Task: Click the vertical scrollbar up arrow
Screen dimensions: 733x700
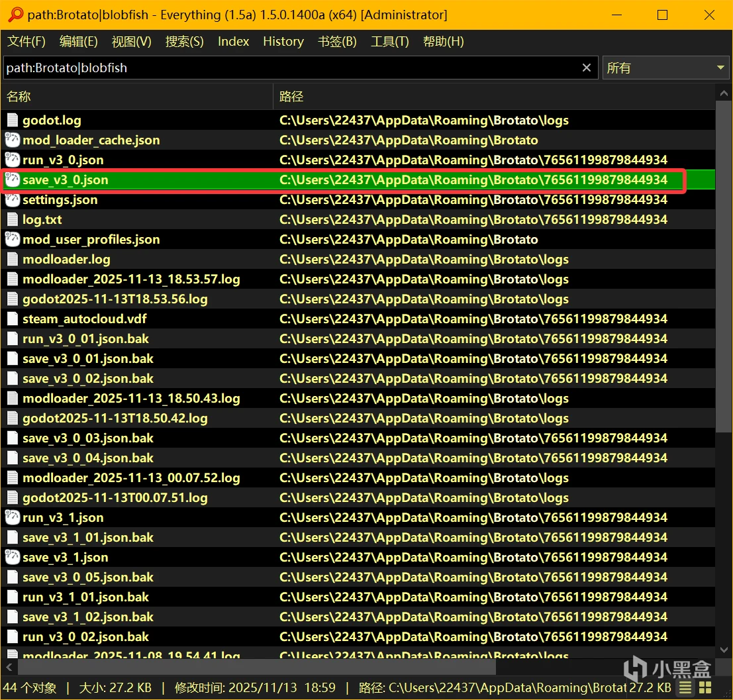Action: (x=724, y=93)
